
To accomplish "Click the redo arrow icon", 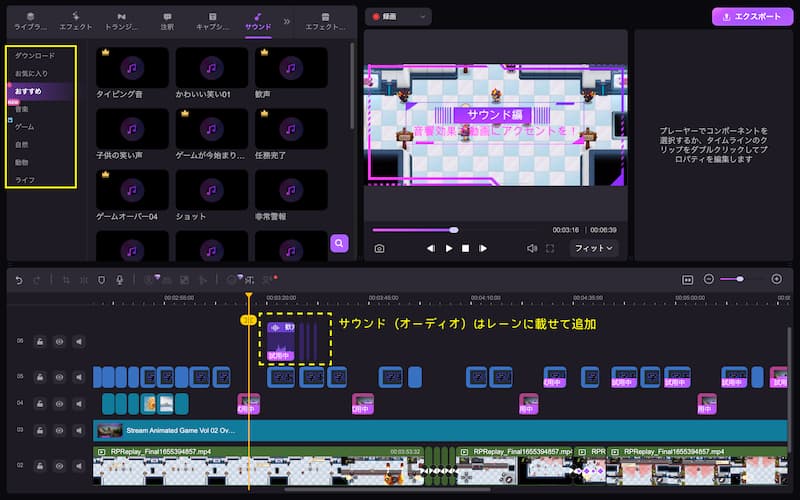I will coord(37,280).
